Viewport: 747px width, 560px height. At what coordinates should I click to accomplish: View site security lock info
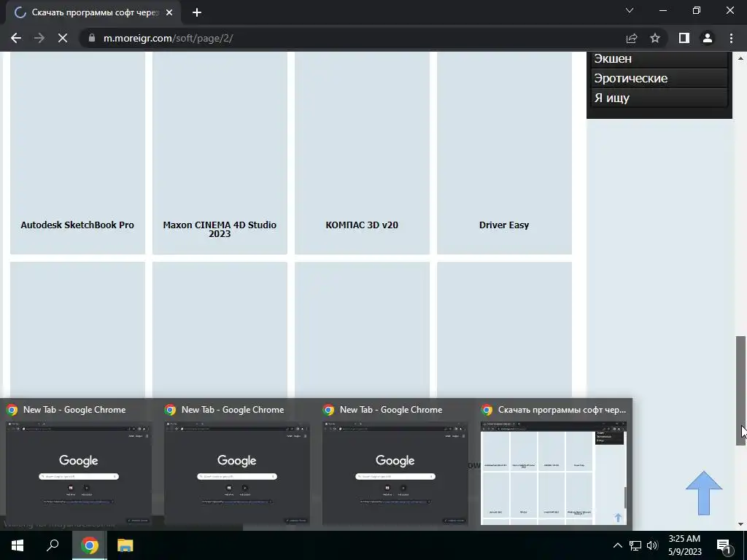(x=92, y=38)
